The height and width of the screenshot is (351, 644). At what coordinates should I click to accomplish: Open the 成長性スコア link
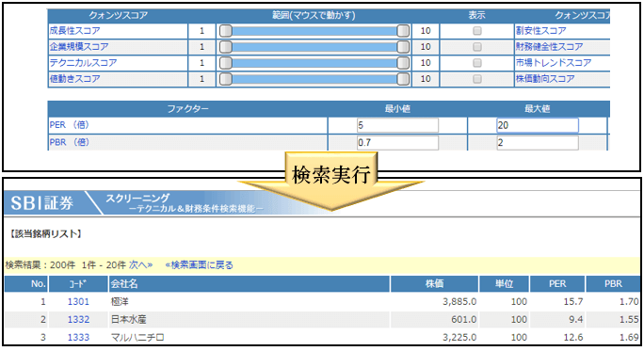[74, 31]
